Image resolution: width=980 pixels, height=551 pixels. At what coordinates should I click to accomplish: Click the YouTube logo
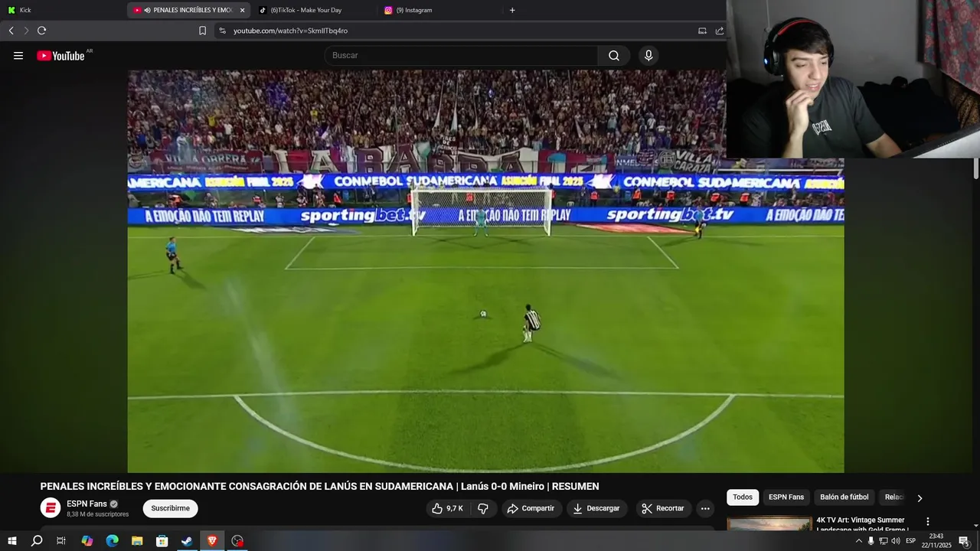click(60, 56)
